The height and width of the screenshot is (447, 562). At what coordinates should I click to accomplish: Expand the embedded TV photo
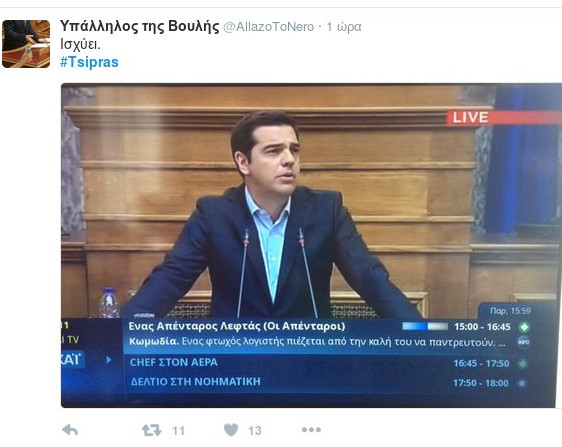(311, 245)
